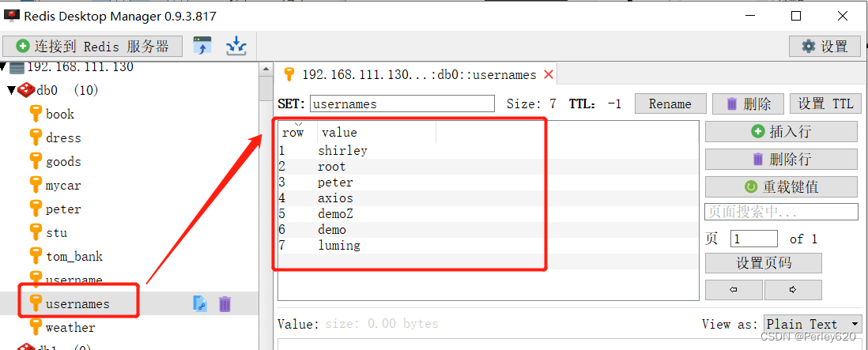The height and width of the screenshot is (350, 868).
Task: Select the dress key
Action: [x=63, y=138]
